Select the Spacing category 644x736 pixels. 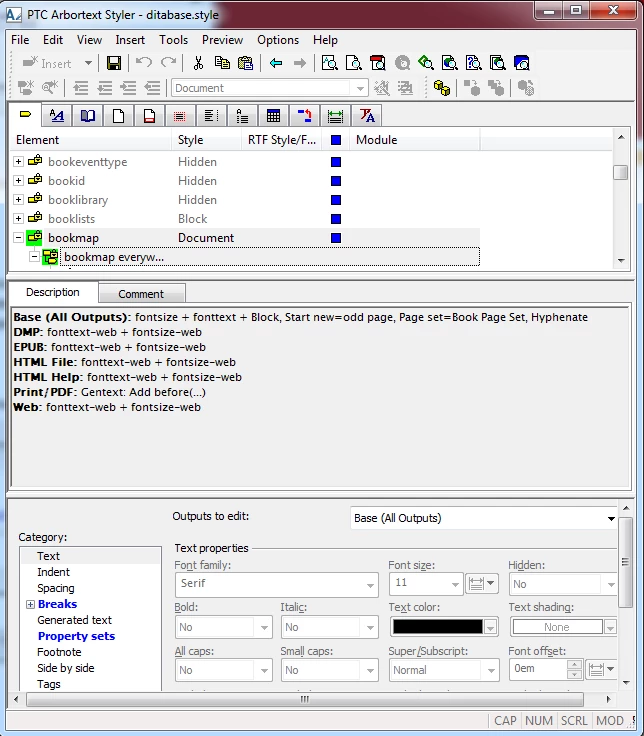coord(55,588)
